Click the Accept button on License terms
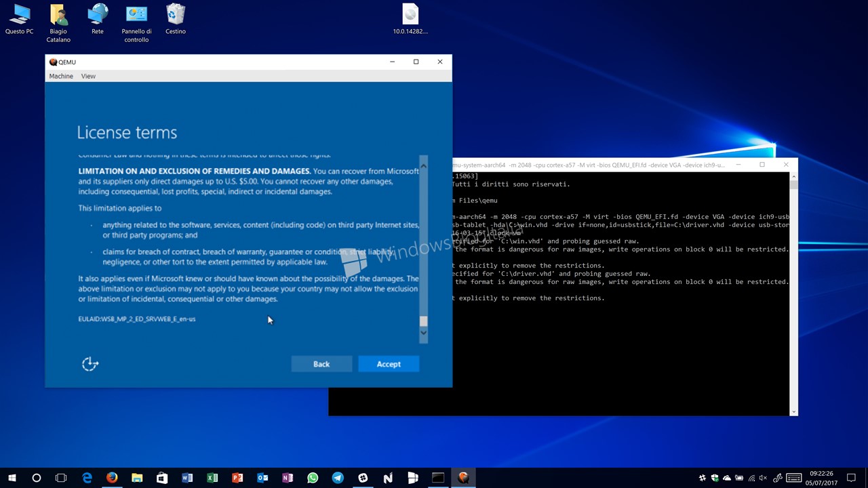 point(389,364)
